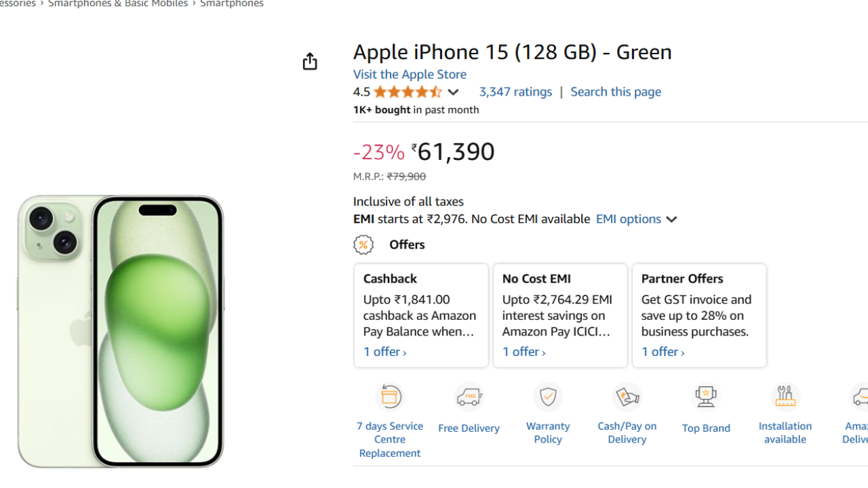Click the Top Brand trophy icon
The image size is (868, 488).
[706, 396]
